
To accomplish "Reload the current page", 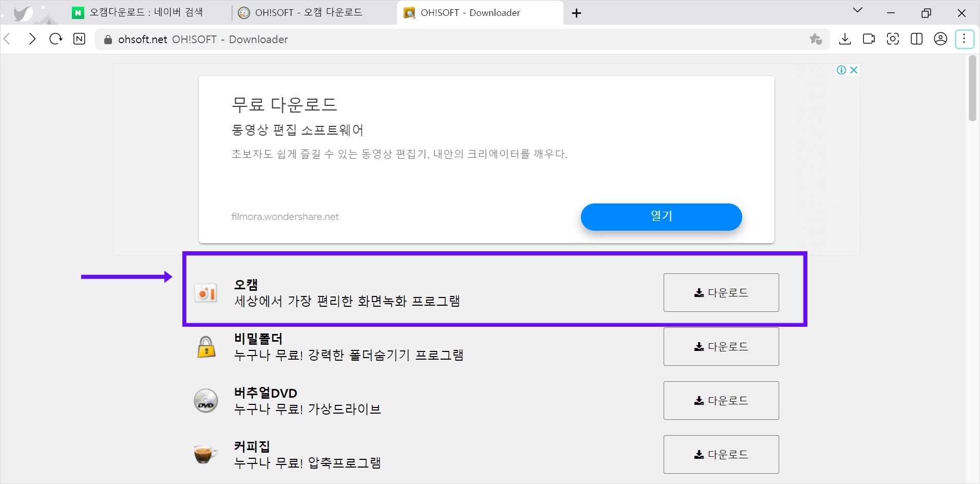I will [55, 39].
